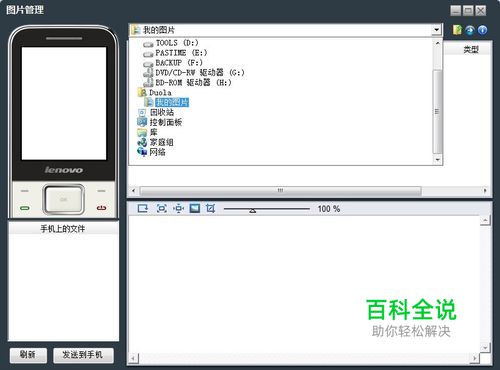Click the zoom slider handle at 100 %
This screenshot has height=370, width=500.
click(253, 210)
